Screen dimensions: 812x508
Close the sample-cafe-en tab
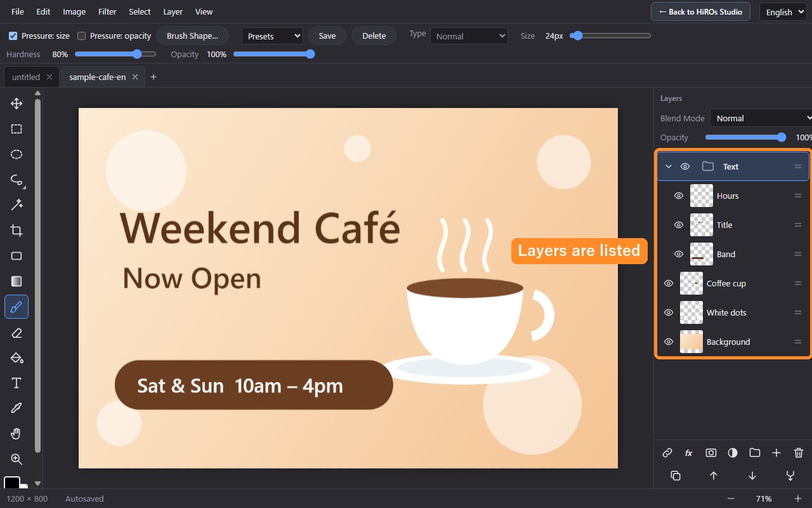pos(134,77)
